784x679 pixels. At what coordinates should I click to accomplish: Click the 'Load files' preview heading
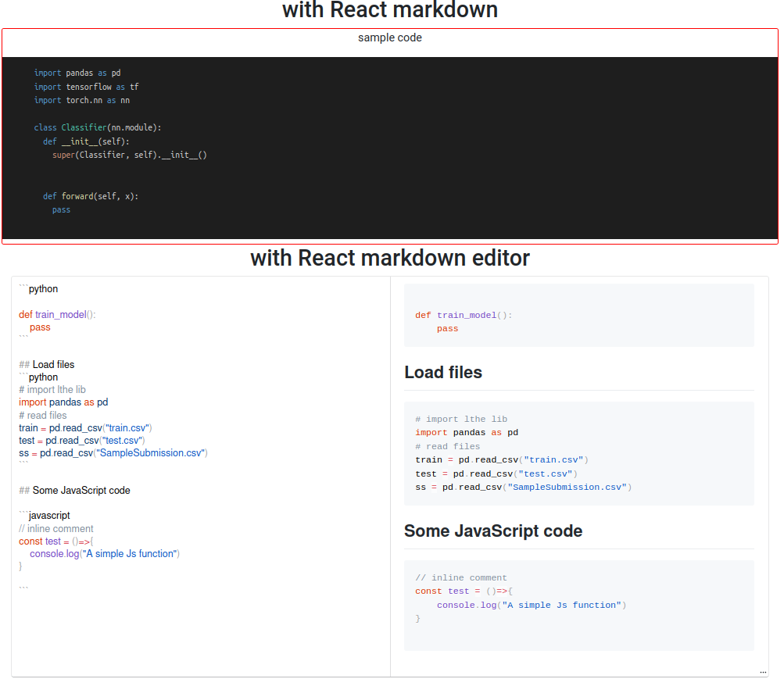click(x=443, y=372)
